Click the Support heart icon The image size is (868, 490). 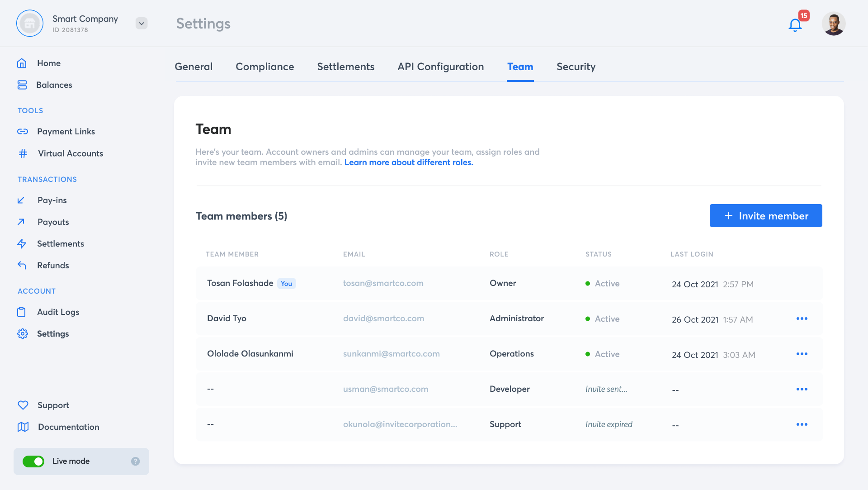pyautogui.click(x=23, y=405)
